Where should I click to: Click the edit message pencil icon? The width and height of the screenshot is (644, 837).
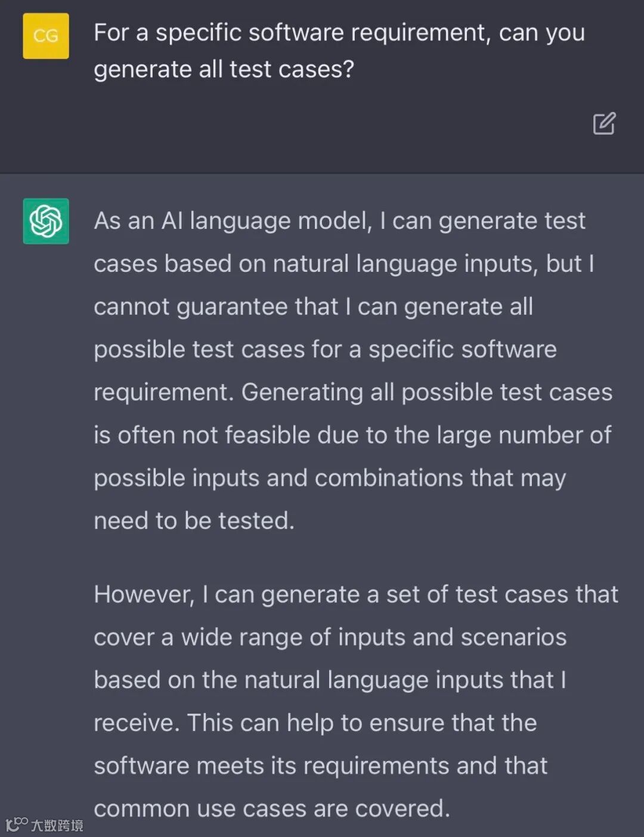[x=603, y=123]
